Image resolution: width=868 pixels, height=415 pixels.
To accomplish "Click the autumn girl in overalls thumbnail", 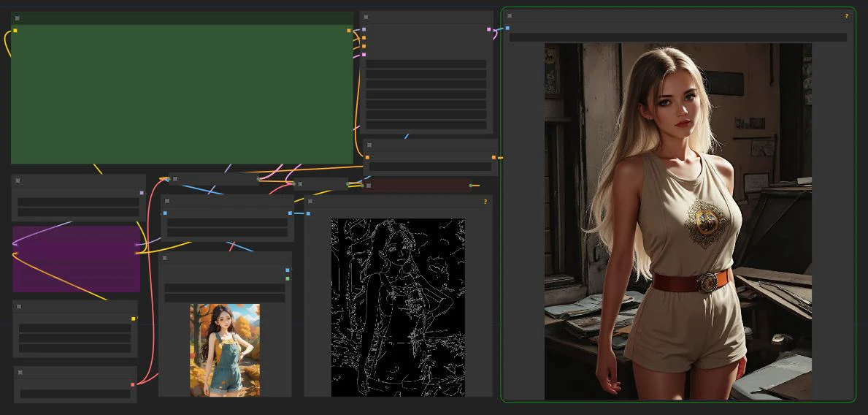I will 225,350.
